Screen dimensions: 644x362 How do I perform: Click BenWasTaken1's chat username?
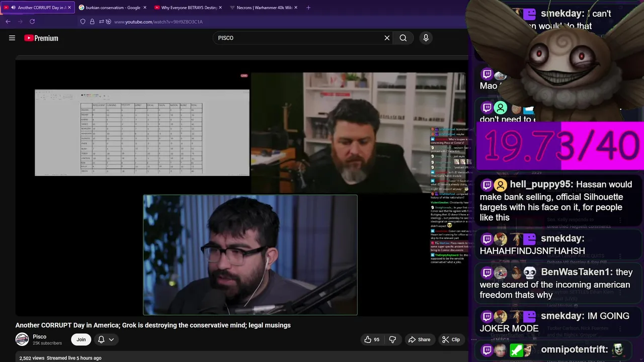577,272
